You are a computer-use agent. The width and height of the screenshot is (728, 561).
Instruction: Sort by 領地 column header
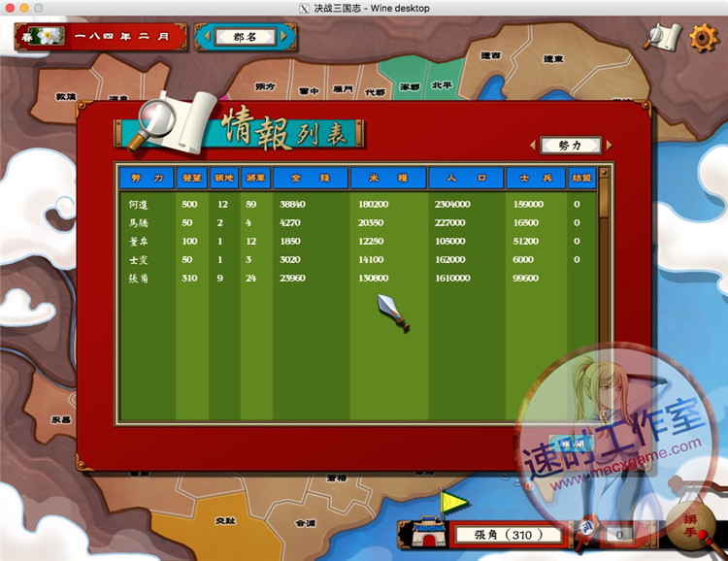point(224,178)
